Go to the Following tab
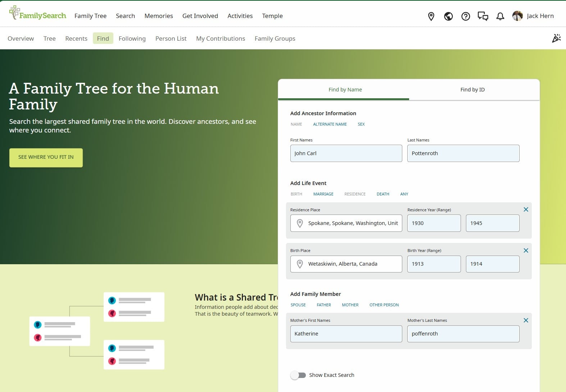This screenshot has height=392, width=566. (132, 39)
